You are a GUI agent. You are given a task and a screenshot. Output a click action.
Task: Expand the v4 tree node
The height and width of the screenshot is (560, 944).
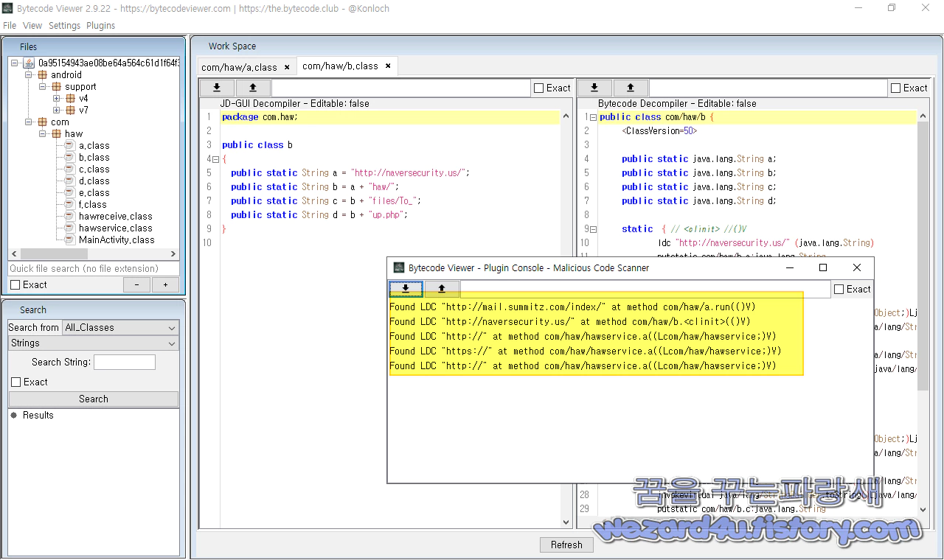click(x=57, y=99)
